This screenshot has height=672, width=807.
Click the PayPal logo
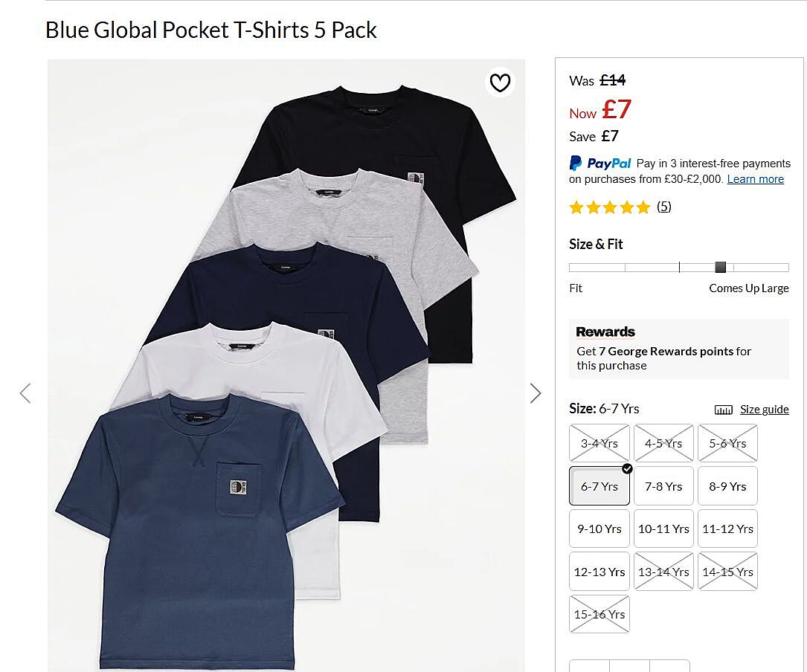pos(600,164)
